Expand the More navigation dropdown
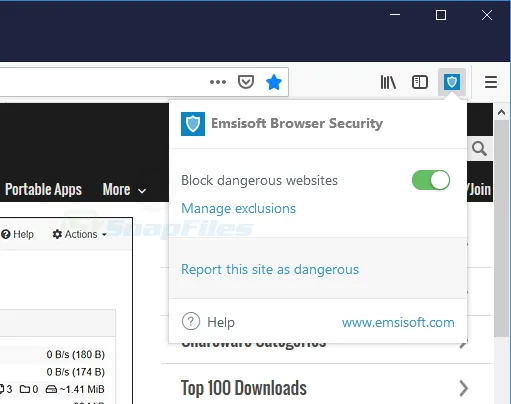Screen dimensions: 511x404 [x=124, y=190]
